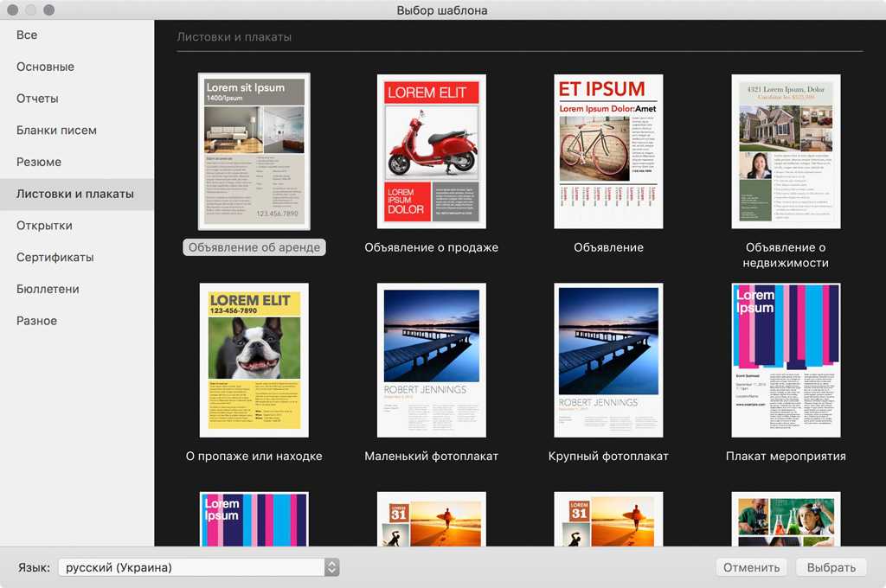Open the Отчеты category in sidebar

pos(37,99)
